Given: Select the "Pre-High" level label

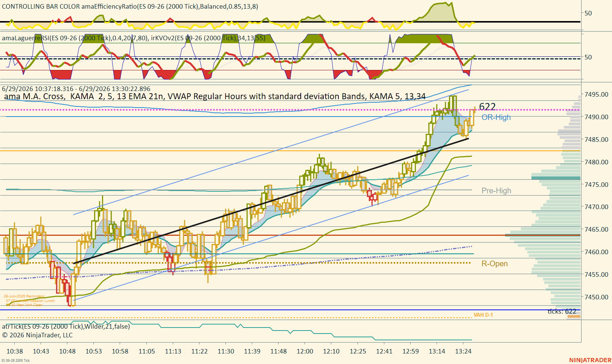Looking at the screenshot, I should point(496,191).
